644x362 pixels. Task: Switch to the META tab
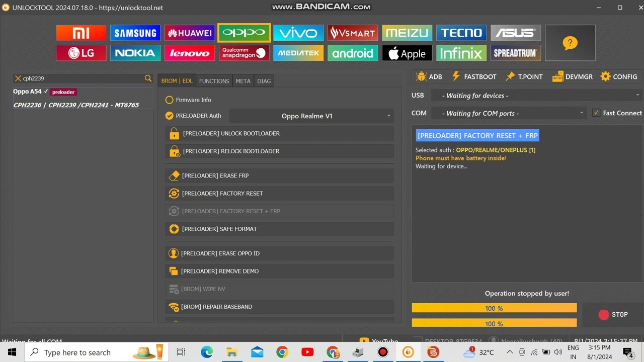(243, 81)
